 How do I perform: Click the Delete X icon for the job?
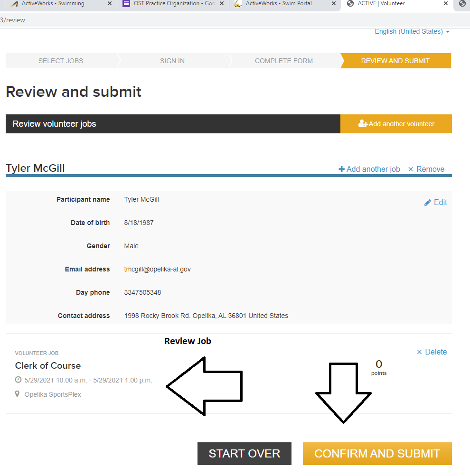tap(419, 352)
